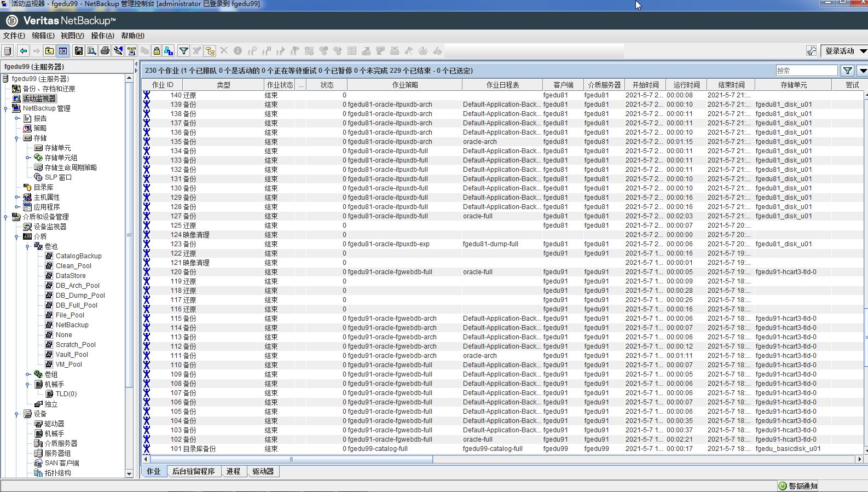Sort by 存储单元 column header

coord(794,85)
